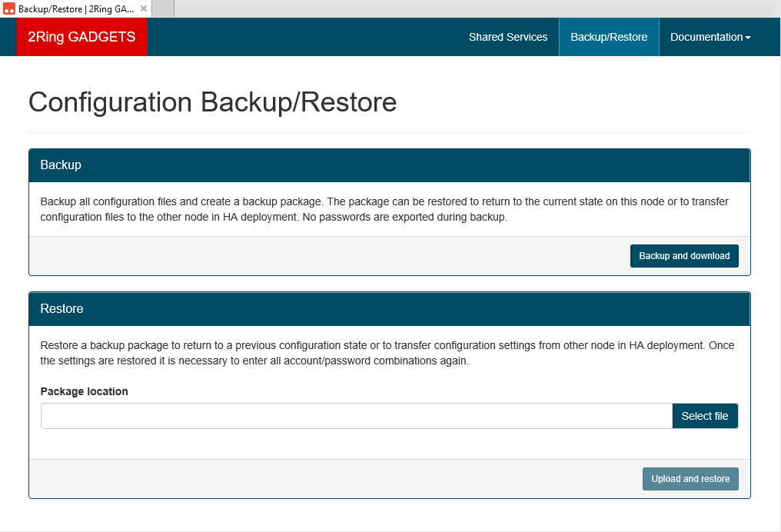Select the Backup/Restore navigation item
This screenshot has width=781, height=532.
point(609,36)
